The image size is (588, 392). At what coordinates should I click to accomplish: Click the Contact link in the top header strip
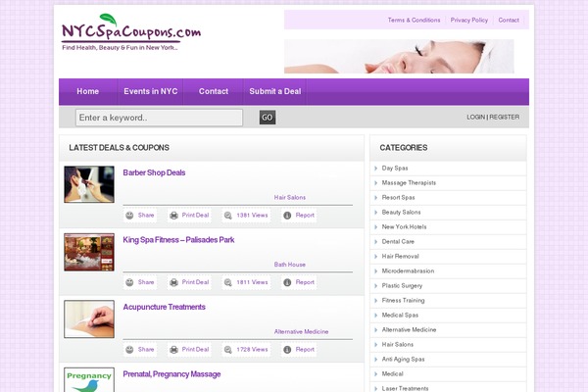(509, 20)
